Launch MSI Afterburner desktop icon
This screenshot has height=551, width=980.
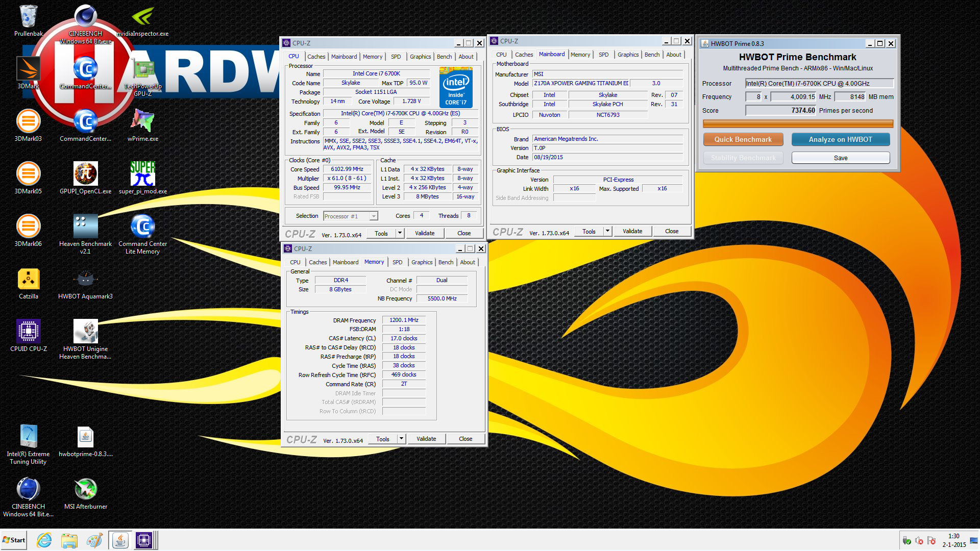(x=85, y=493)
